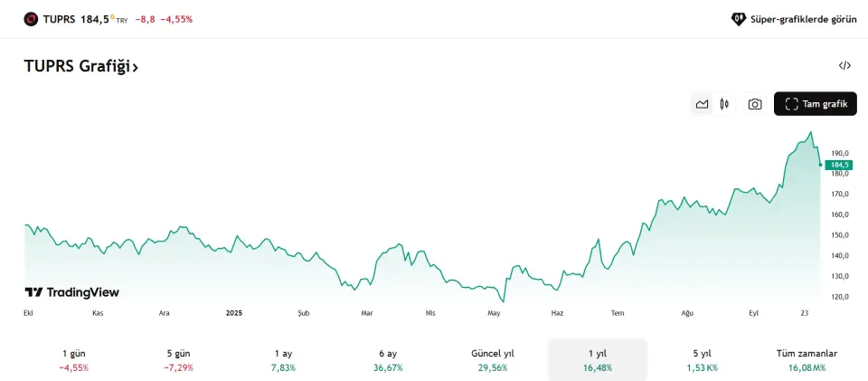
Task: Select the 5 yıl time range
Action: point(701,360)
